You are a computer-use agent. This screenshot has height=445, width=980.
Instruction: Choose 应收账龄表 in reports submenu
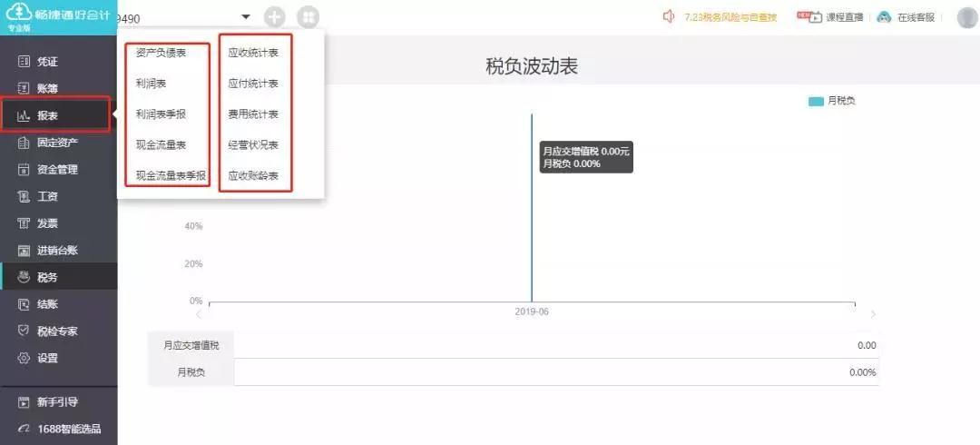[253, 176]
